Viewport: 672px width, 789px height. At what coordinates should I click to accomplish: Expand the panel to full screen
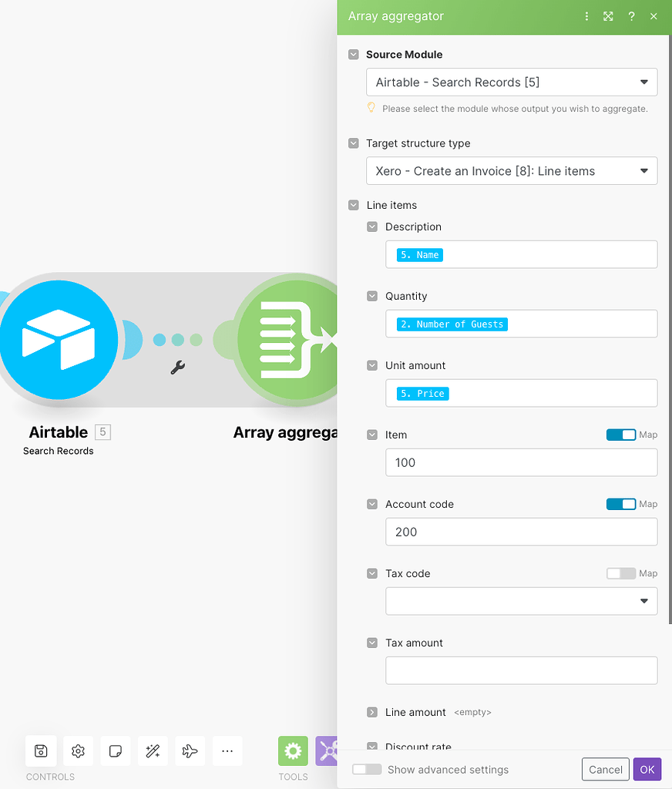point(608,17)
